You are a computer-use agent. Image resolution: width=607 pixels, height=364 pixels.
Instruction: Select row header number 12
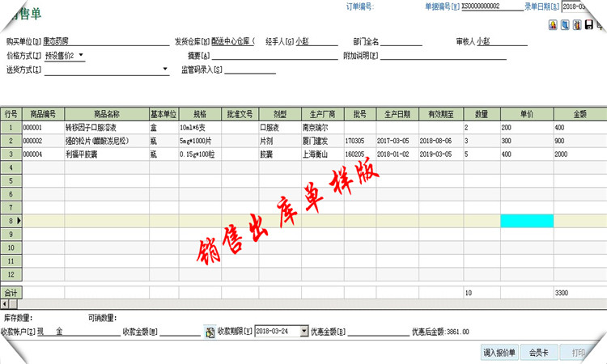pos(11,274)
